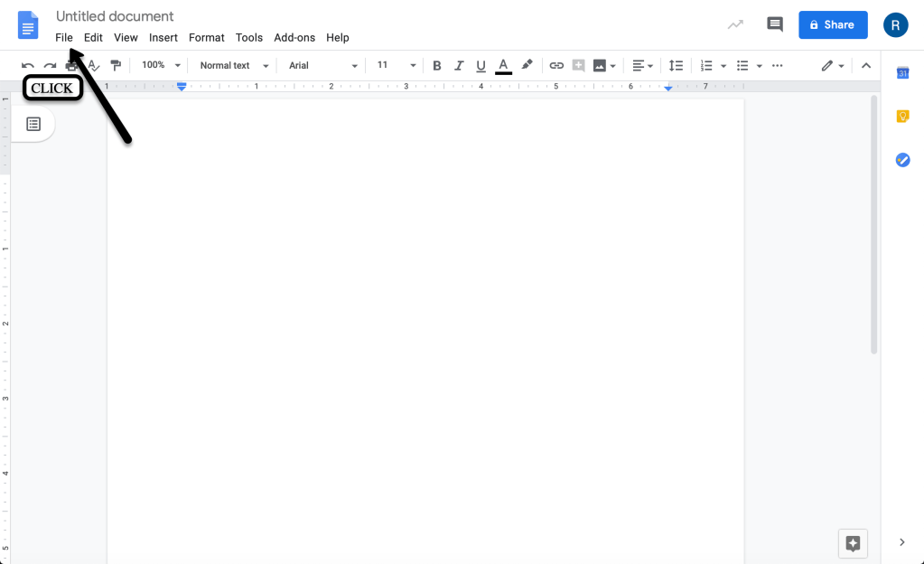Open the zoom 100% dropdown
This screenshot has width=924, height=564.
click(x=162, y=66)
